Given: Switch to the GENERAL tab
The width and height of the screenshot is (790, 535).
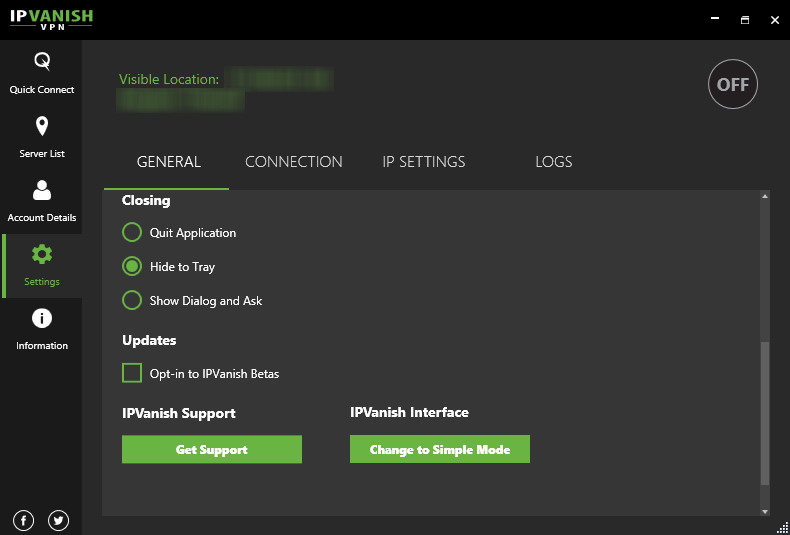Looking at the screenshot, I should (169, 162).
